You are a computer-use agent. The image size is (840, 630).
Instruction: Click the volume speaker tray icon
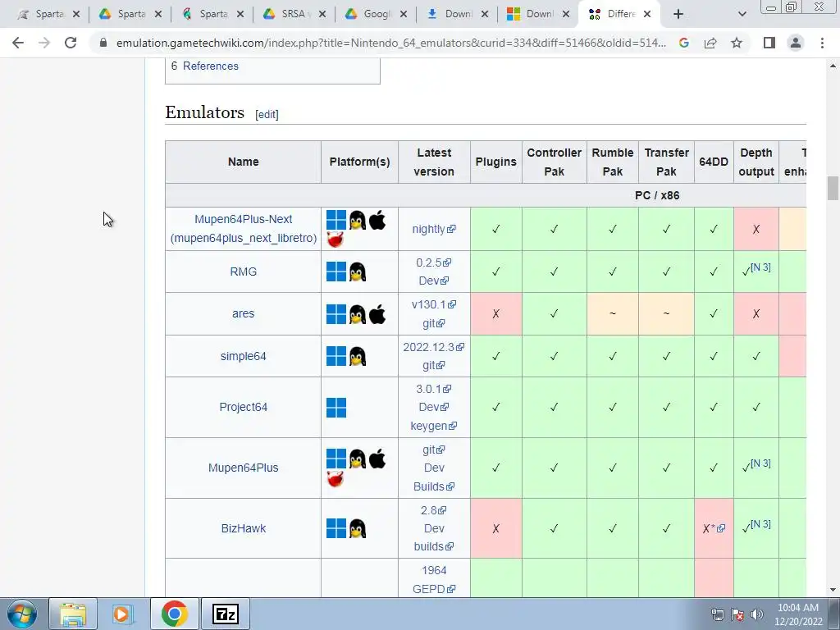[757, 614]
